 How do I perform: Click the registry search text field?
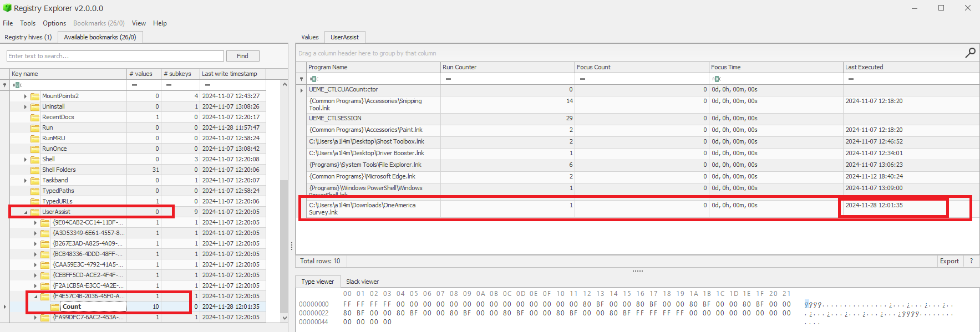coord(115,56)
